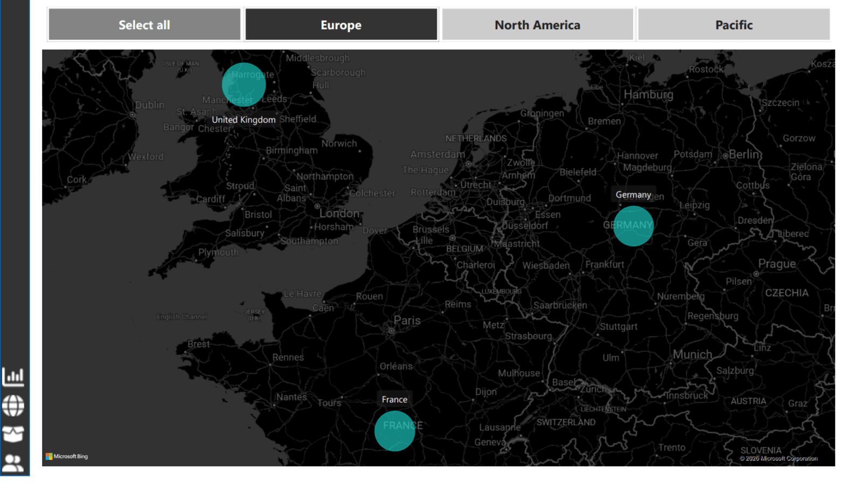The height and width of the screenshot is (504, 862).
Task: Click the Microsoft Bing logo on map
Action: pyautogui.click(x=67, y=456)
